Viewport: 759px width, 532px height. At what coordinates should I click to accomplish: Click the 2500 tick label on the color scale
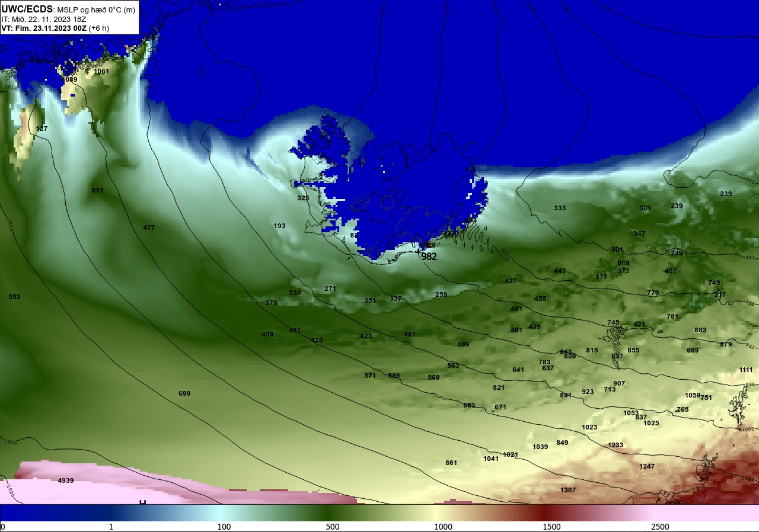pos(660,527)
